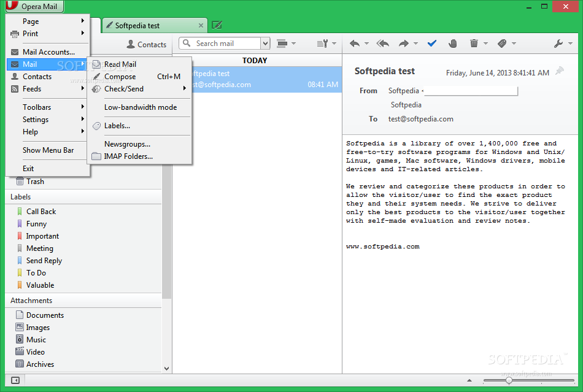Click the wrench settings icon
The image size is (583, 392).
click(x=558, y=44)
